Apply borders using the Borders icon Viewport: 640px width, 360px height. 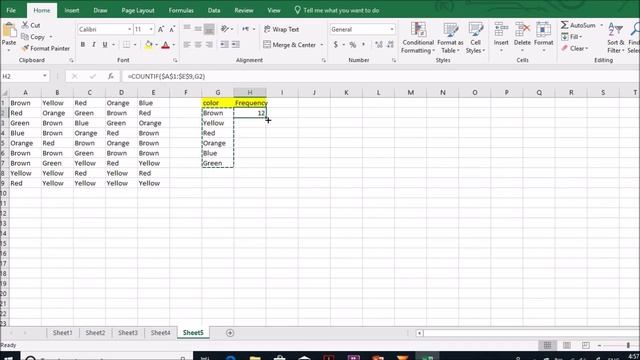127,44
